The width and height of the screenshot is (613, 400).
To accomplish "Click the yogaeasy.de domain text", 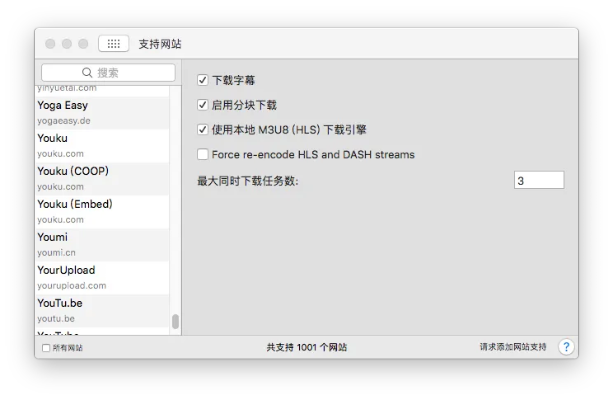I will point(64,121).
